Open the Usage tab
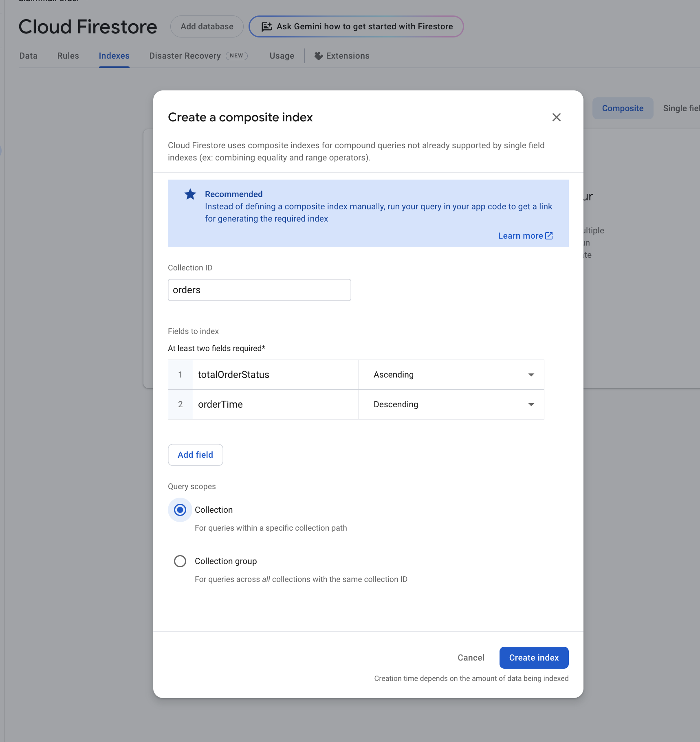The height and width of the screenshot is (742, 700). 282,56
